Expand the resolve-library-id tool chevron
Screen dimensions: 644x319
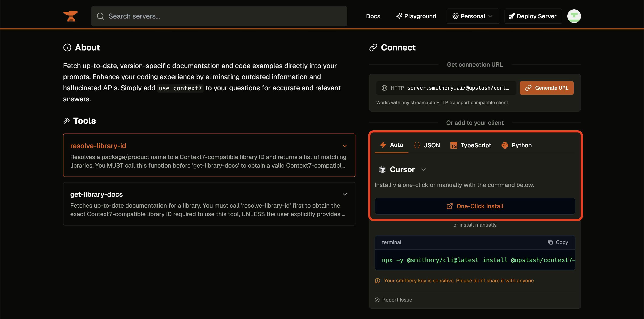click(345, 146)
